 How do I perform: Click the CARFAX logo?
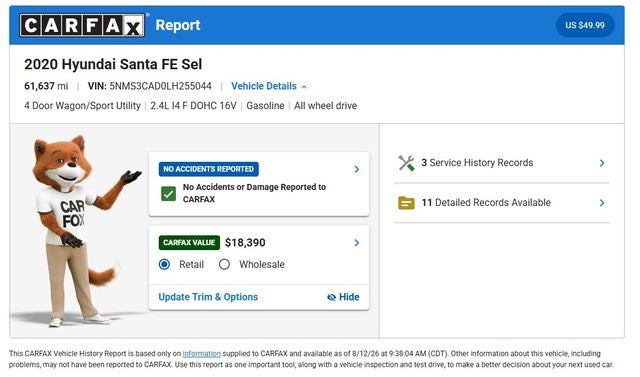coord(82,25)
